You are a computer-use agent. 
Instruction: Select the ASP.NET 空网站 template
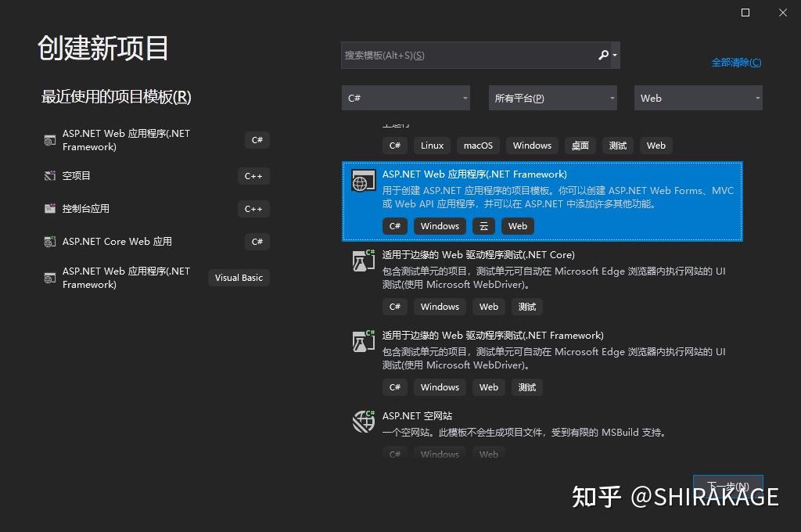click(542, 433)
